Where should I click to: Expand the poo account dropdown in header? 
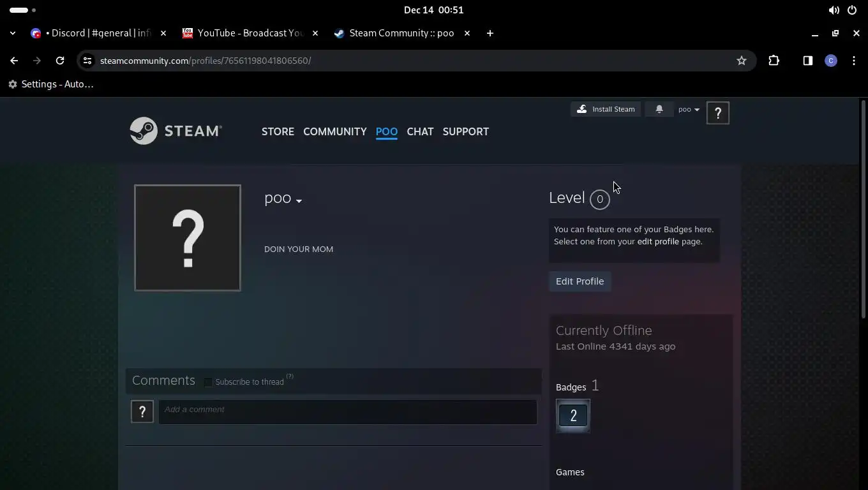(x=689, y=109)
